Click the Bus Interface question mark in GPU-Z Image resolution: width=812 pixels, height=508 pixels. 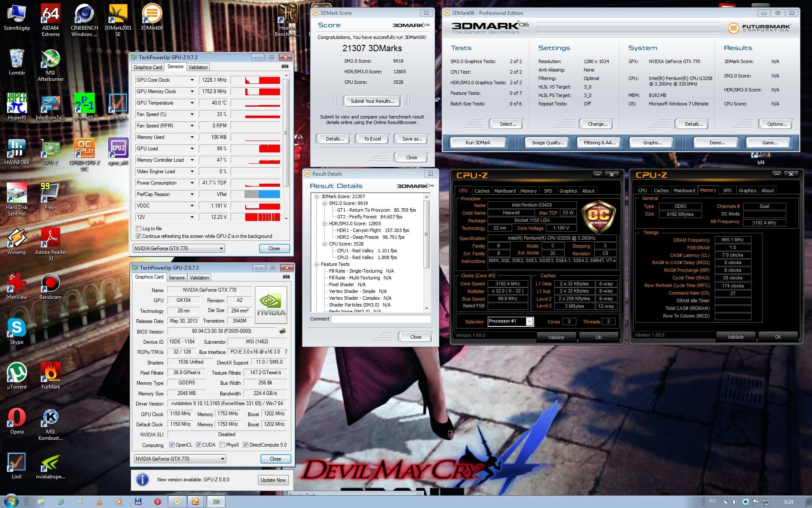point(286,352)
